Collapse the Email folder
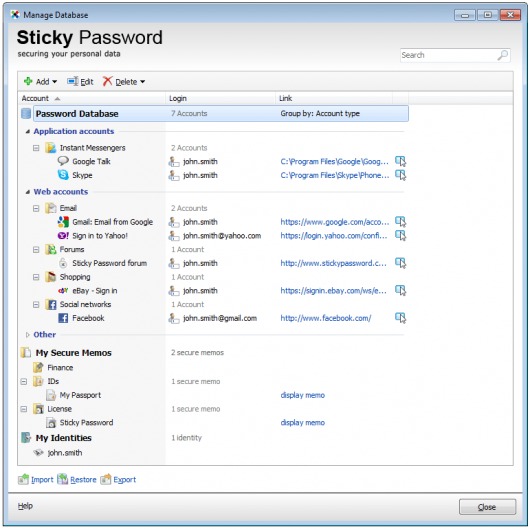 click(36, 208)
